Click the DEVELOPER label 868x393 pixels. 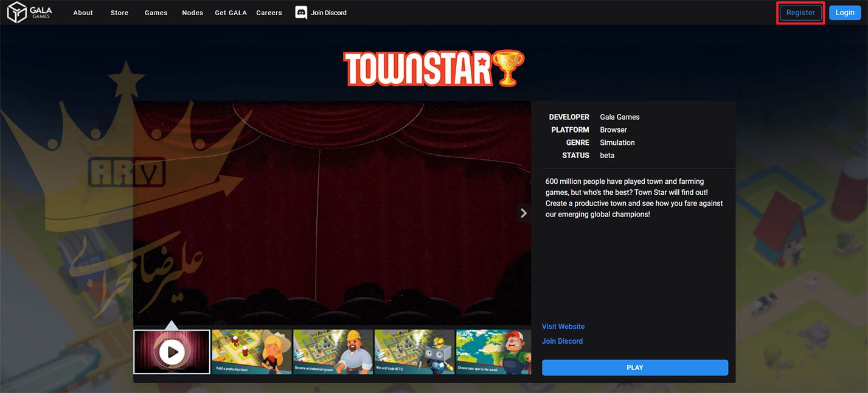pos(569,117)
